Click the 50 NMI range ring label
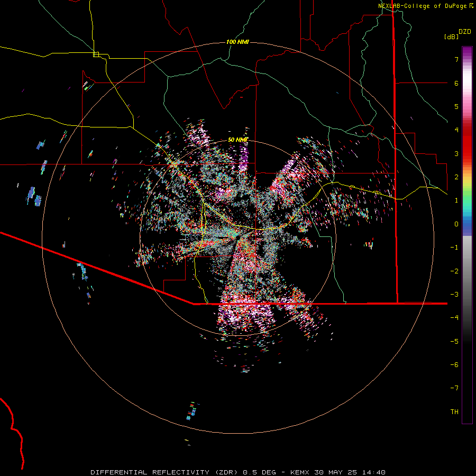Viewport: 476px width, 476px height. coord(238,140)
